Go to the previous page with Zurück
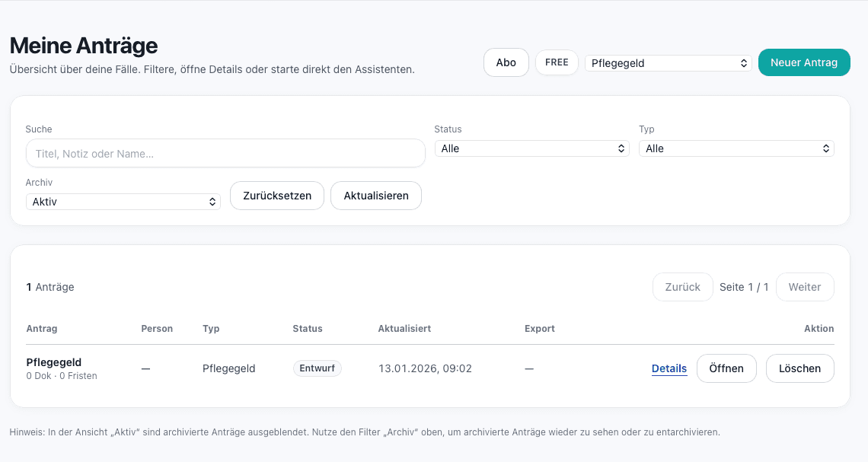The height and width of the screenshot is (462, 868). tap(682, 287)
